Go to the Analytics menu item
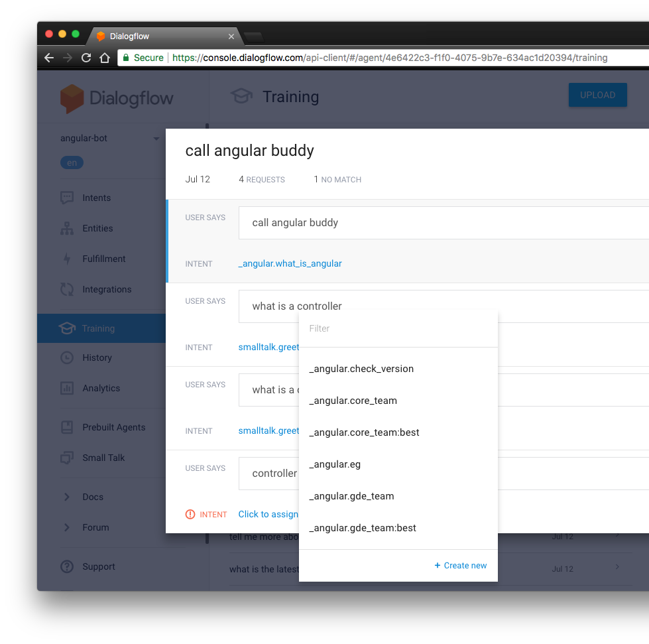649x644 pixels. pos(101,389)
